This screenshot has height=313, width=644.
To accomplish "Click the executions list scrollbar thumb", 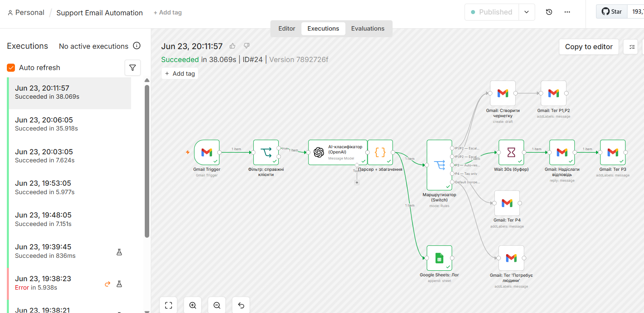I will tap(147, 161).
